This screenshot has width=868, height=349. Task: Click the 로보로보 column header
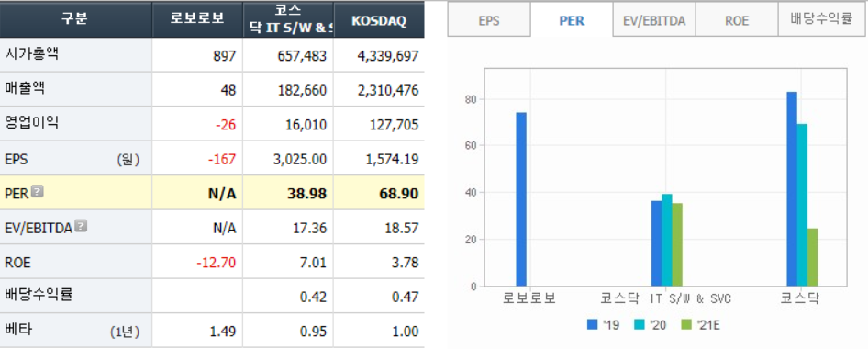[x=197, y=19]
